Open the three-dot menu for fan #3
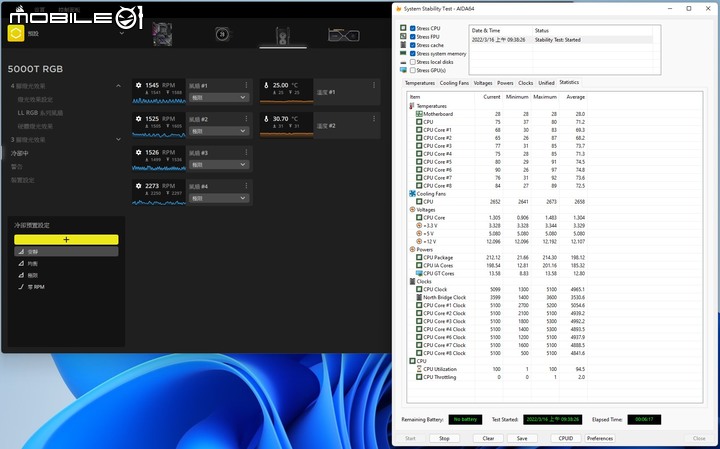This screenshot has height=449, width=720. pyautogui.click(x=247, y=152)
